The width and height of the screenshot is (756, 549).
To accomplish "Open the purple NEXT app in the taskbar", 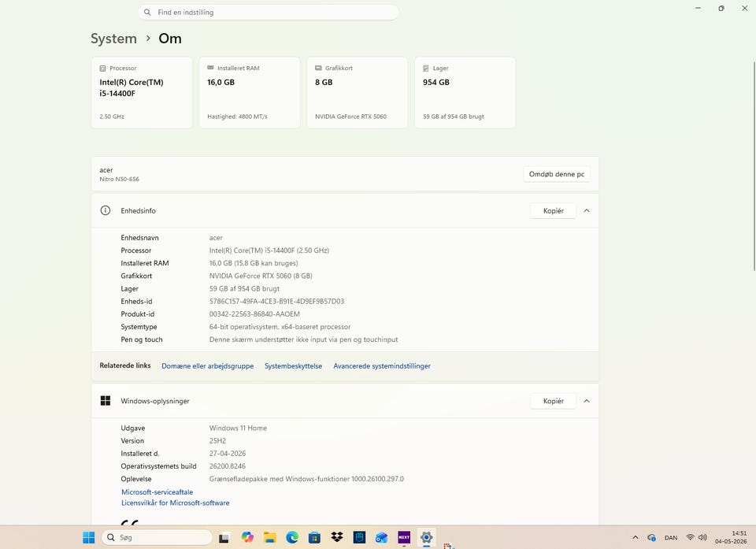I will point(404,537).
